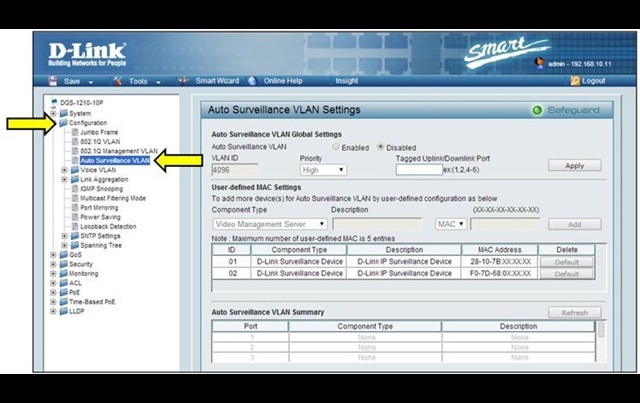This screenshot has height=403, width=640.
Task: Click the IGMP Snooping page icon
Action: coord(75,188)
